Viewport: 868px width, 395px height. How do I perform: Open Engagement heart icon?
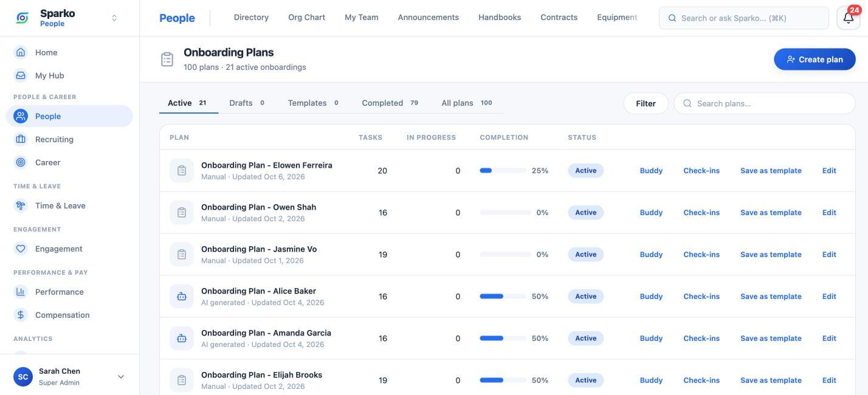(x=21, y=249)
